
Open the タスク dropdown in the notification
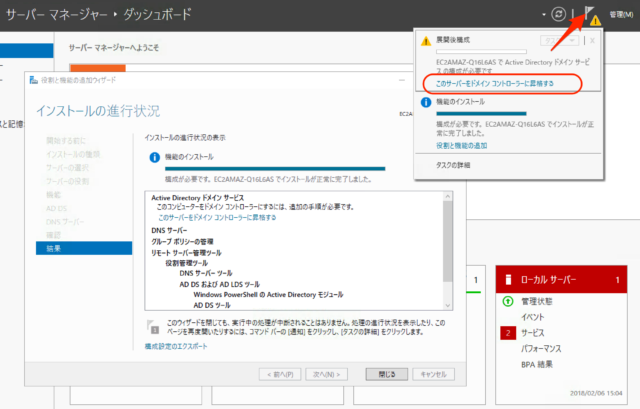559,40
